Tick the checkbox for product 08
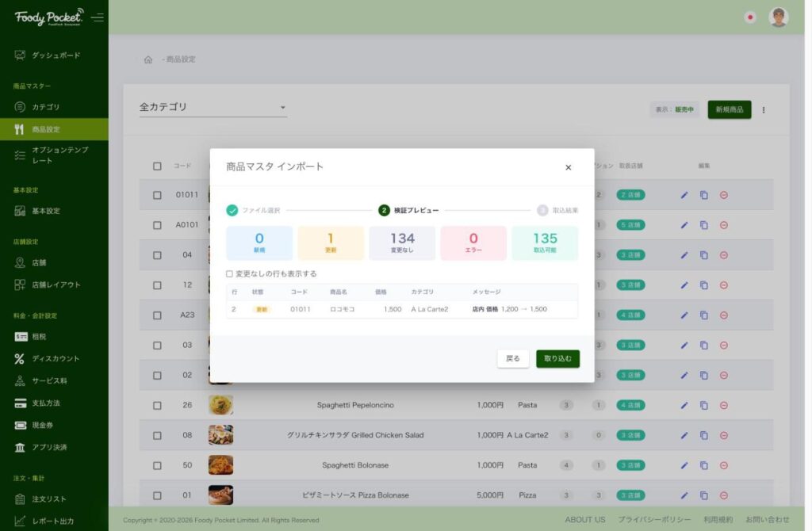Image resolution: width=812 pixels, height=531 pixels. point(157,435)
